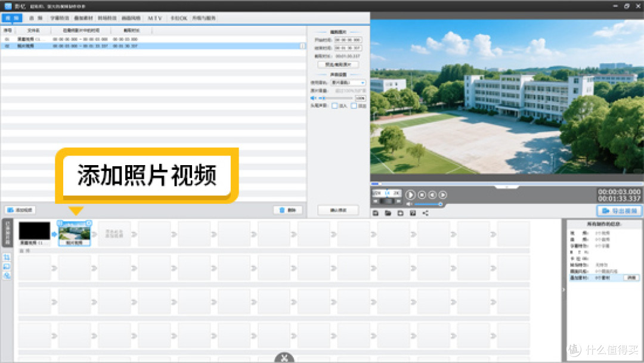Select row 01 black video in clip list
This screenshot has width=644, height=363.
[153, 39]
